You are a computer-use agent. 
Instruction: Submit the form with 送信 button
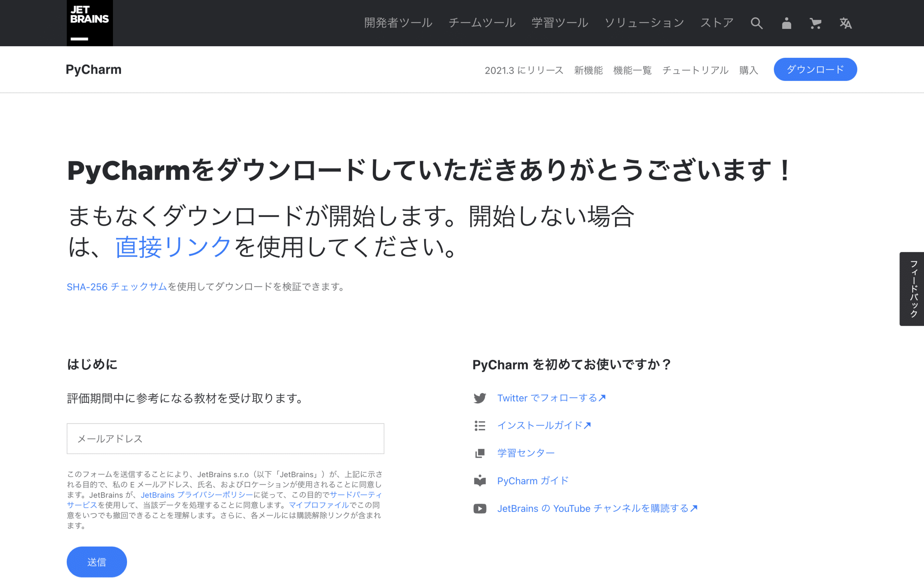click(x=97, y=562)
